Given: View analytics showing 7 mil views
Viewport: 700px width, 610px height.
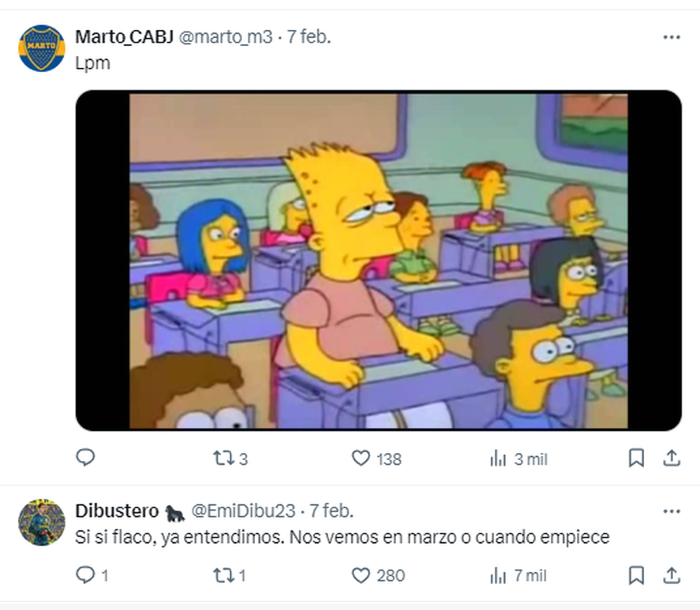Looking at the screenshot, I should 518,575.
